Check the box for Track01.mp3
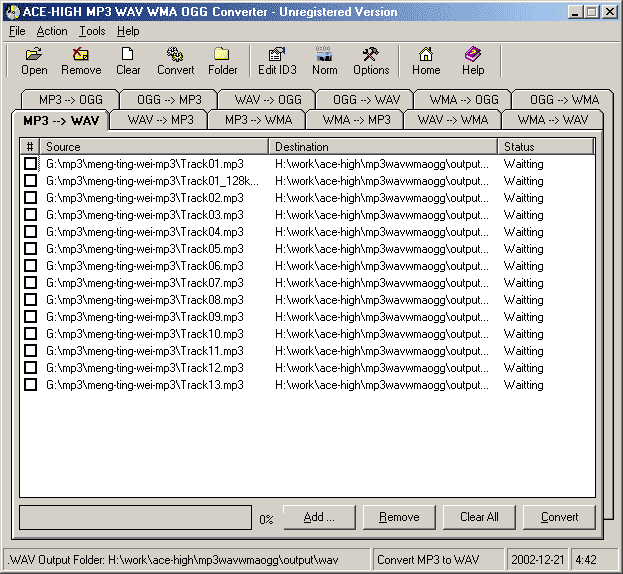Viewport: 623px width, 574px height. tap(30, 164)
